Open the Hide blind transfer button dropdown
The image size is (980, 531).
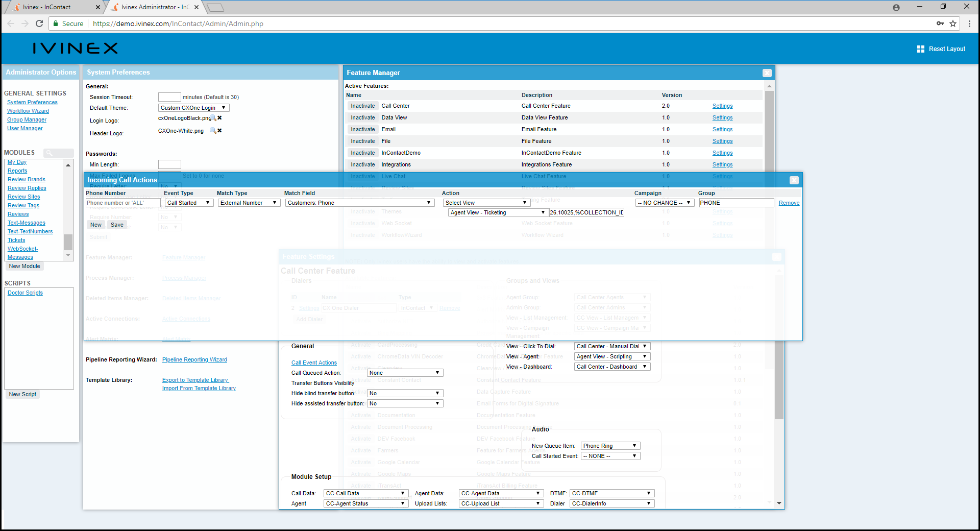click(405, 393)
